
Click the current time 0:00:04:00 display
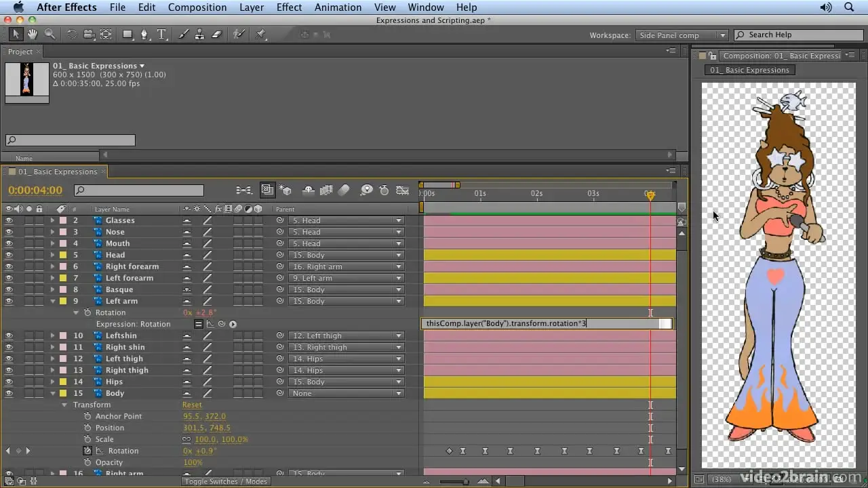pyautogui.click(x=35, y=190)
